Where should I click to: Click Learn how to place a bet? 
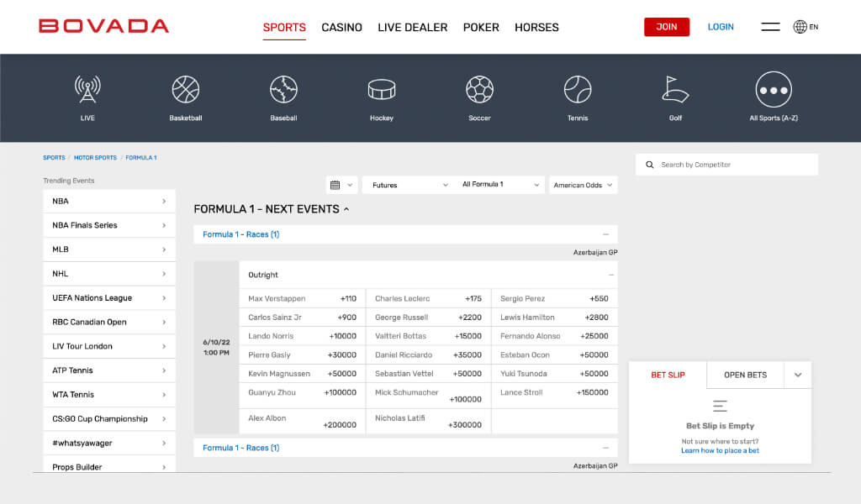click(720, 451)
